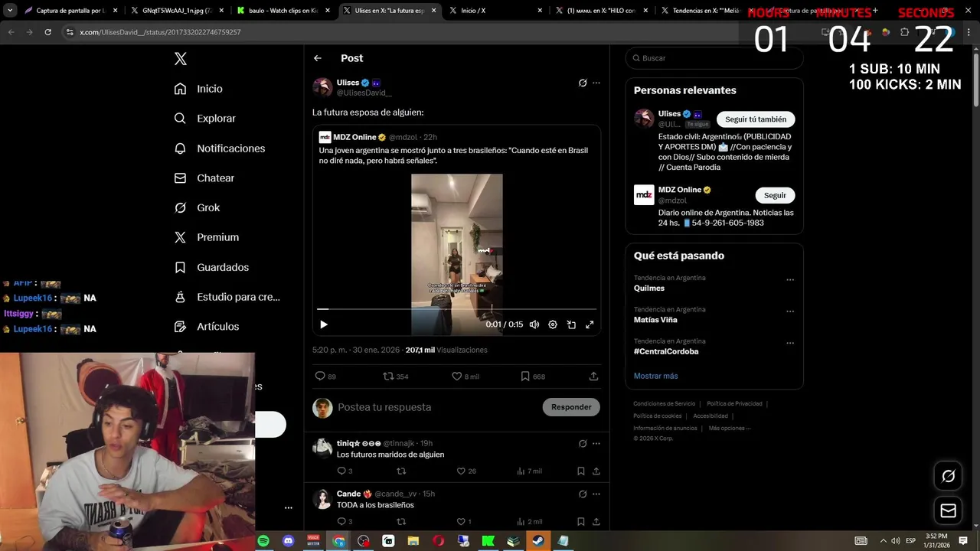Image resolution: width=980 pixels, height=551 pixels.
Task: Reply to the post via 89 comments icon
Action: 325,377
